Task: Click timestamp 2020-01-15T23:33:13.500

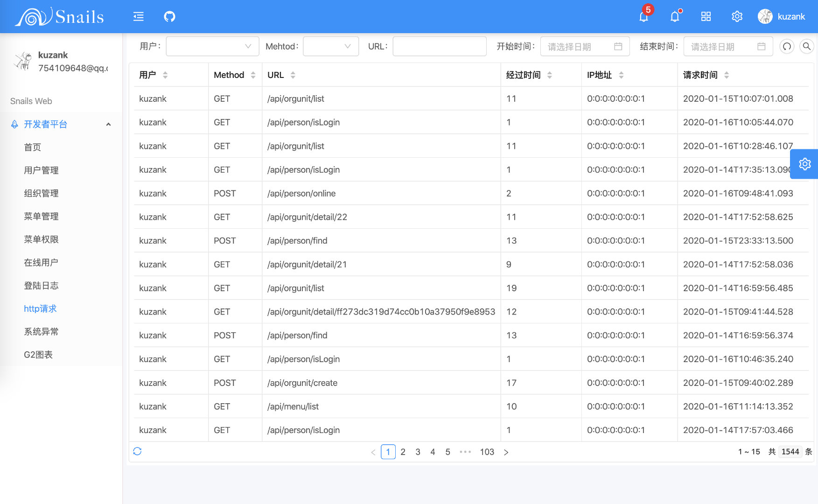Action: (x=738, y=241)
